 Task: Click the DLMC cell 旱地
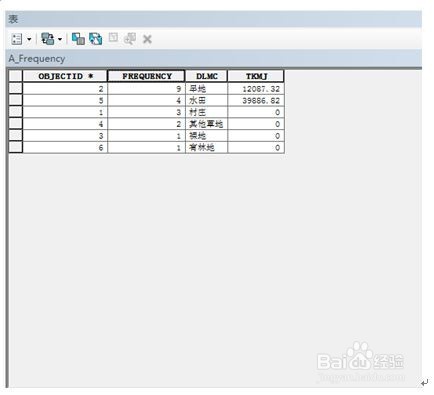pyautogui.click(x=206, y=89)
